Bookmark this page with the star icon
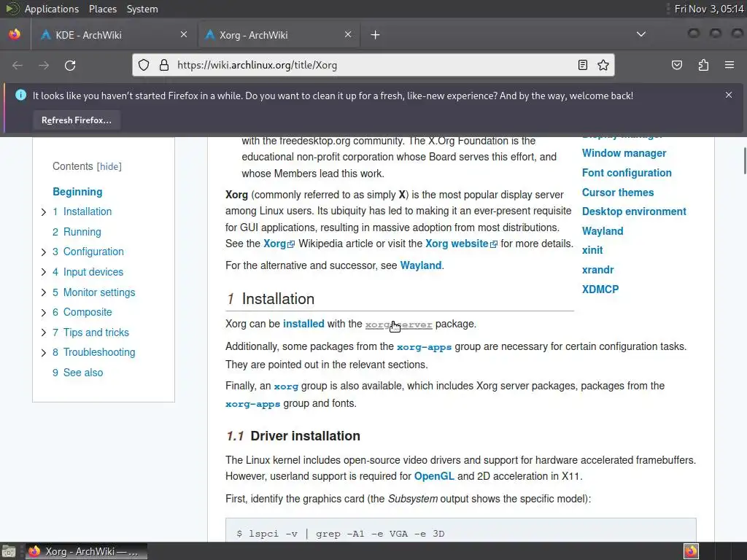 tap(603, 65)
